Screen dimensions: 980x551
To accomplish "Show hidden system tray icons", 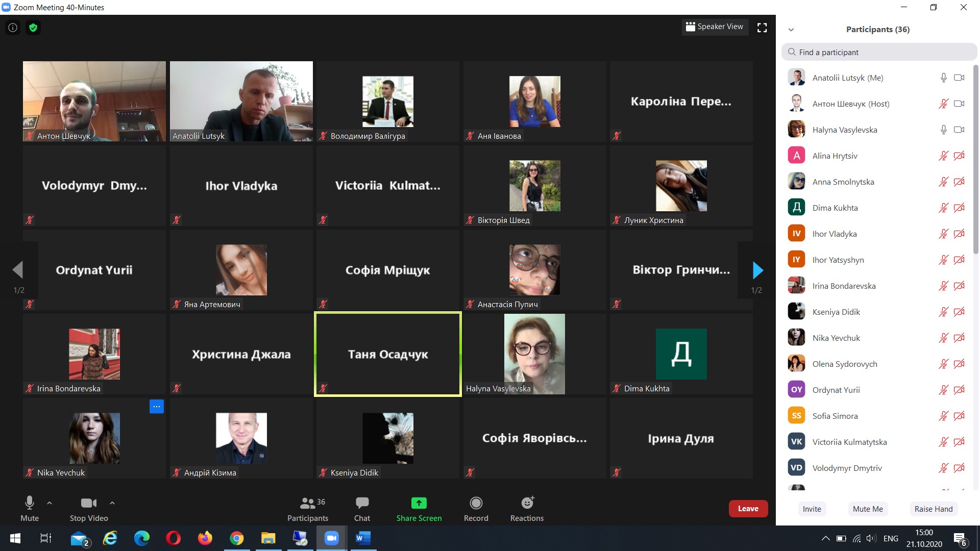I will point(825,538).
